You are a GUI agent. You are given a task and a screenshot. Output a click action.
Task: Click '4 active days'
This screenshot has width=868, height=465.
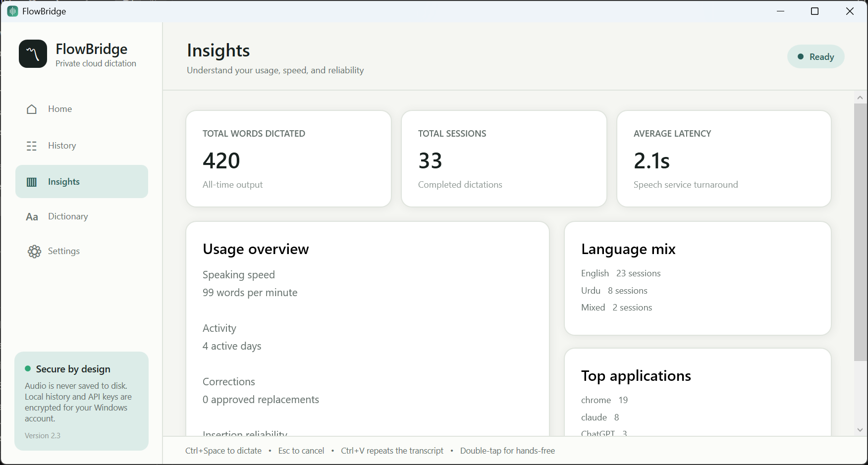tap(232, 346)
